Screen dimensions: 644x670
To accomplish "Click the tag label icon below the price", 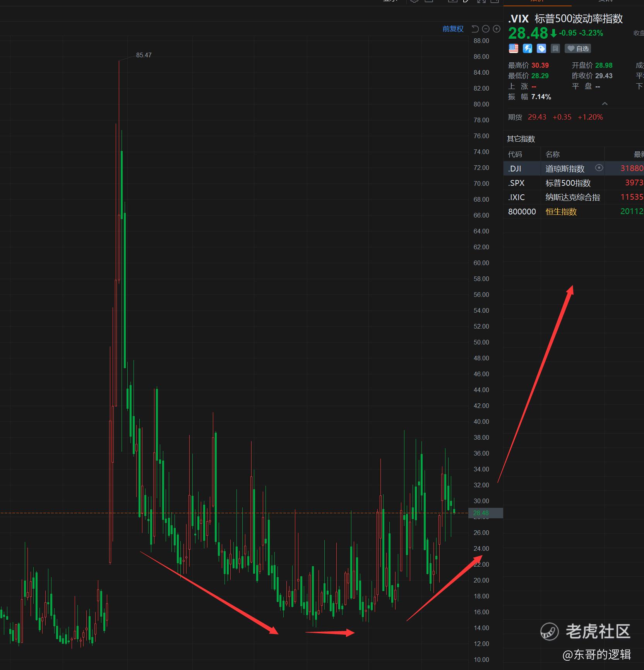I will [x=541, y=48].
